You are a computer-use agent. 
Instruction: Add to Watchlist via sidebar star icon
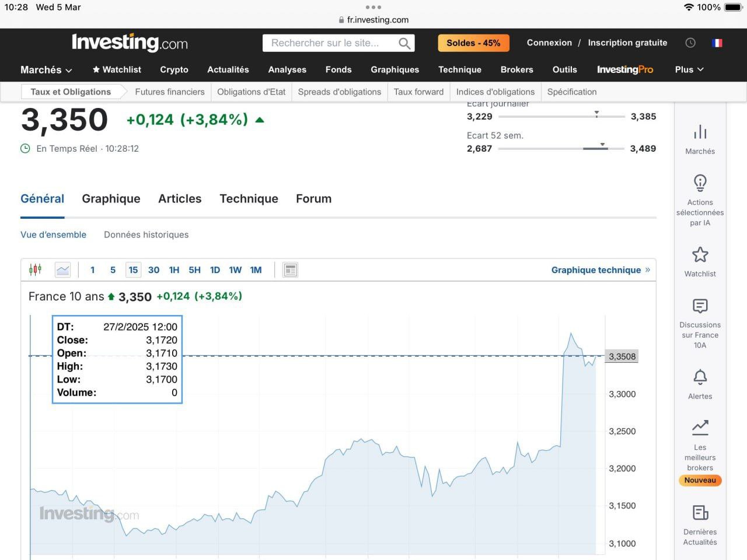tap(700, 255)
